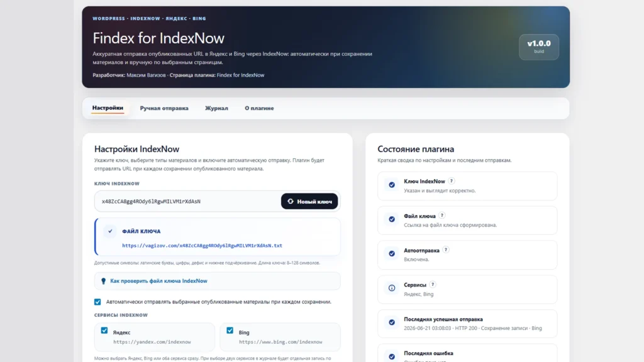
Task: Uncheck the Bing service checkbox
Action: pyautogui.click(x=230, y=331)
